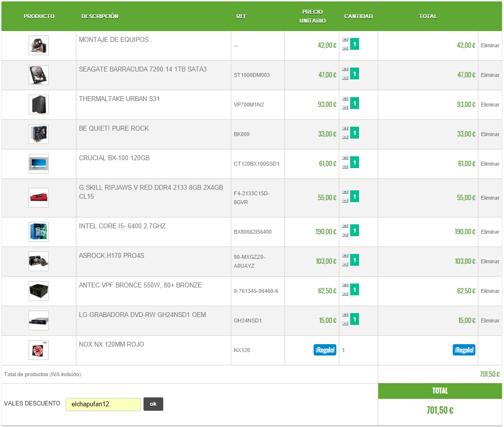
Task: Open THERMALTAKE URBAN S31 description link
Action: click(119, 99)
